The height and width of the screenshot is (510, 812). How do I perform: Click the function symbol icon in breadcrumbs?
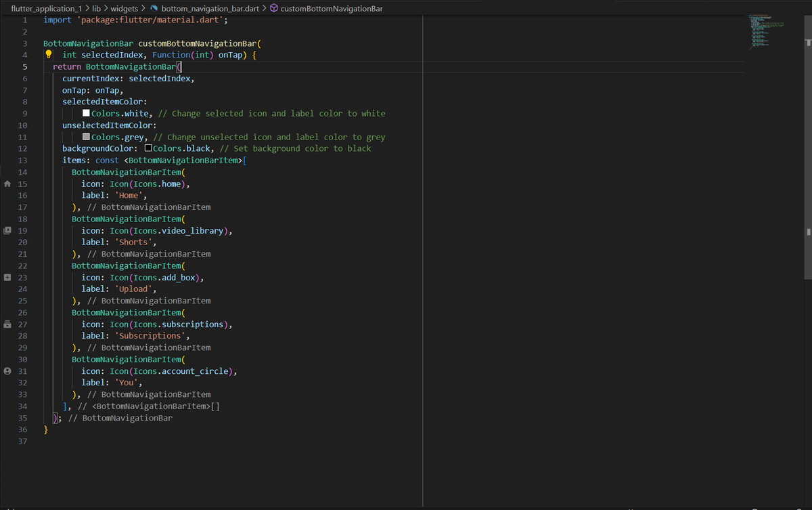coord(274,8)
